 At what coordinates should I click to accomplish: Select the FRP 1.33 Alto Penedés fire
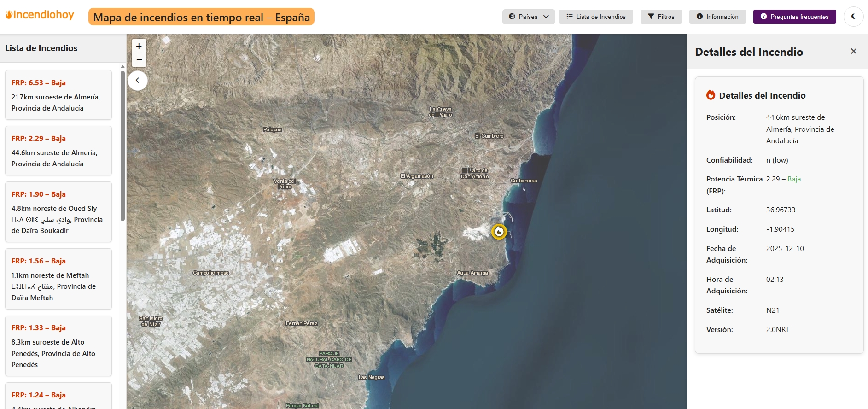(x=58, y=345)
